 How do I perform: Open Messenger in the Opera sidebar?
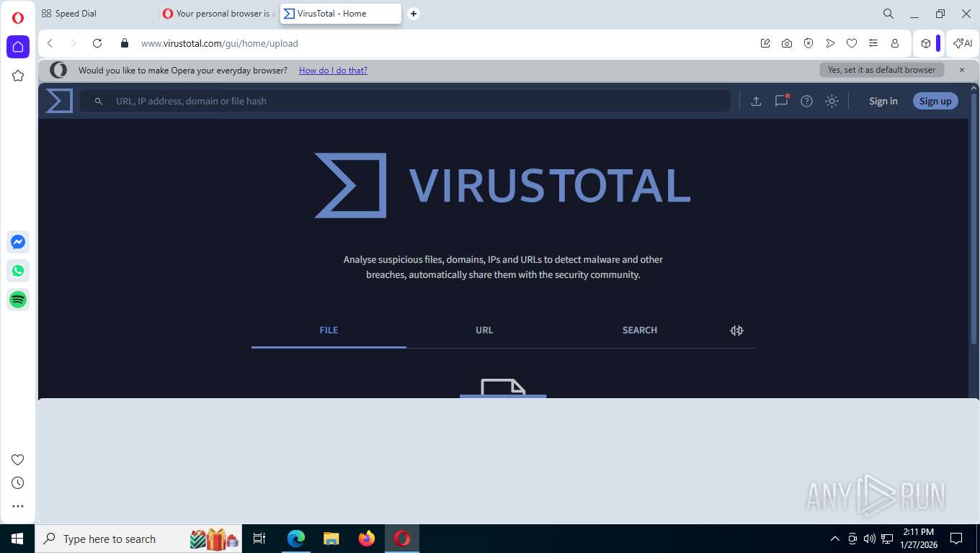pos(18,242)
